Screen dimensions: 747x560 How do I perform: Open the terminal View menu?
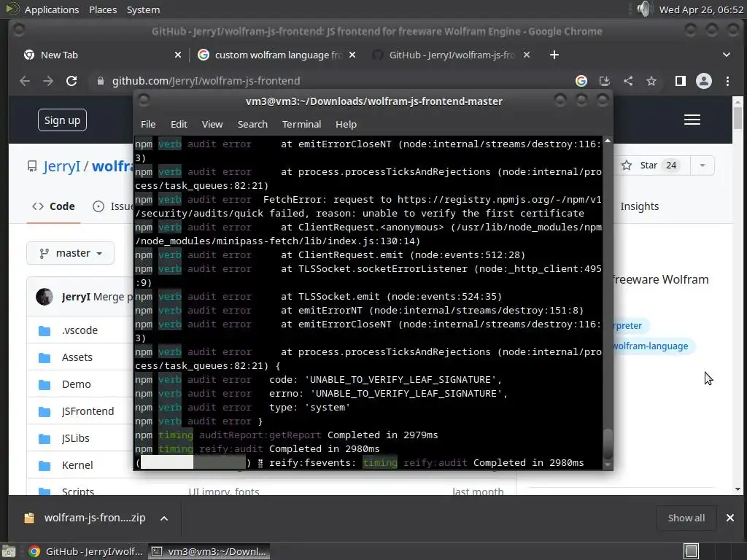[x=212, y=124]
